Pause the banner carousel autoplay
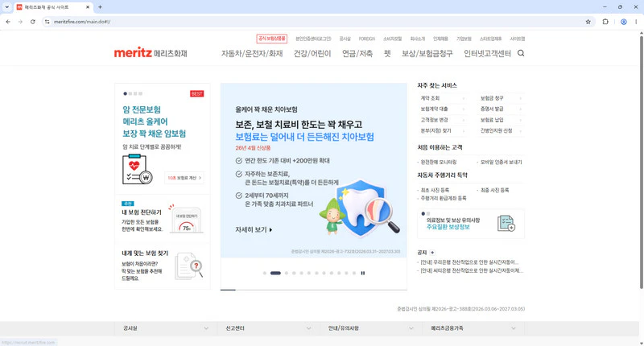Viewport: 644px width, 346px height. [x=363, y=273]
